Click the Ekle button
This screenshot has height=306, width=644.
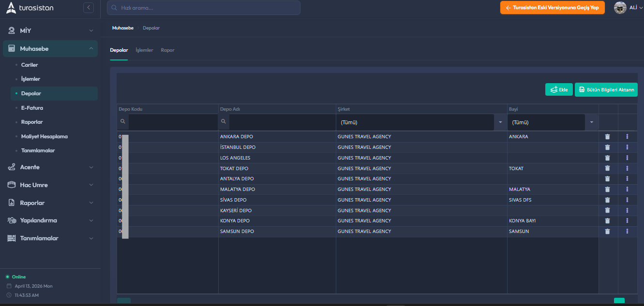click(559, 90)
